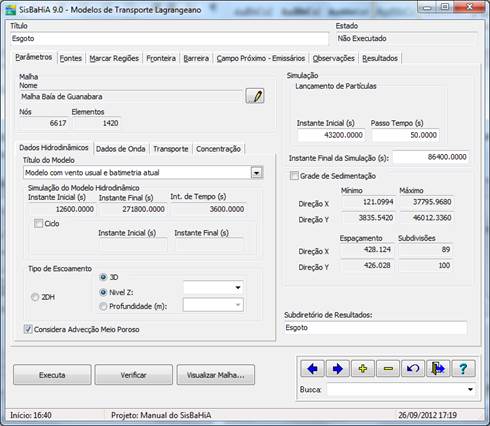
Task: Click status bar Início: 16:40
Action: tap(31, 415)
